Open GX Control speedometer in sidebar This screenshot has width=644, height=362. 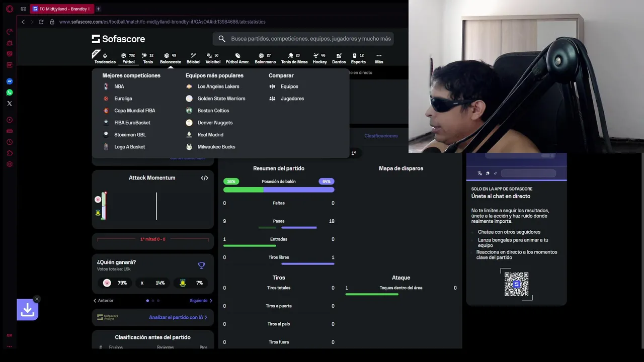tap(10, 32)
